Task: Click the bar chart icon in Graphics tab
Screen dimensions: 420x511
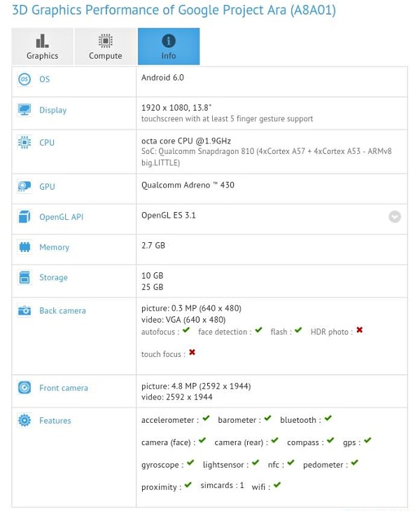Action: click(43, 41)
